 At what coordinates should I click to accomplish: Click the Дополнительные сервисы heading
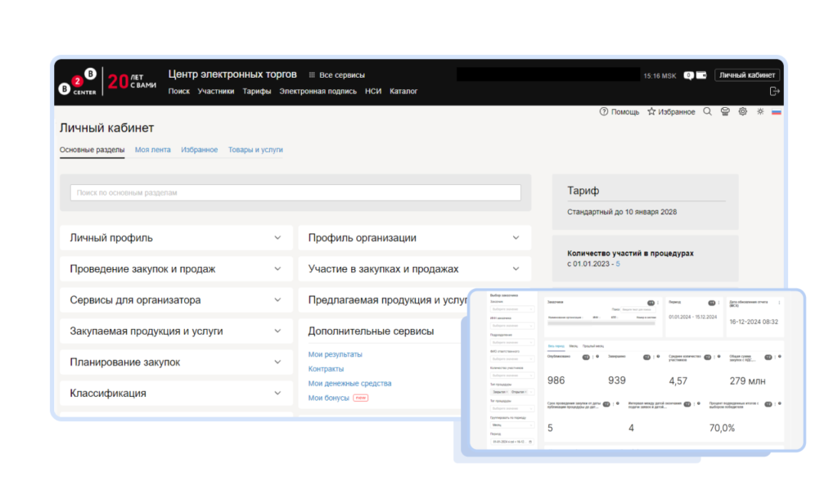coord(371,331)
